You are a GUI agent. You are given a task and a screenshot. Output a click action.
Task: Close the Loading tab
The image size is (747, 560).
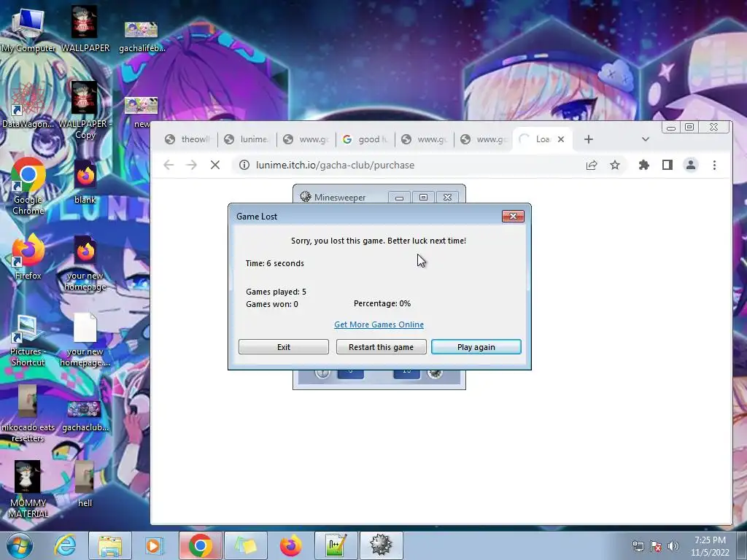[561, 139]
